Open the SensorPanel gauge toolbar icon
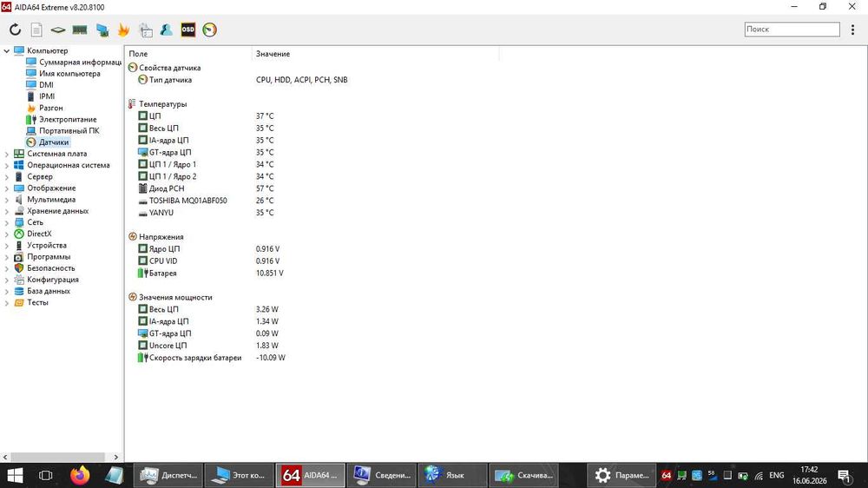The image size is (868, 488). (210, 30)
